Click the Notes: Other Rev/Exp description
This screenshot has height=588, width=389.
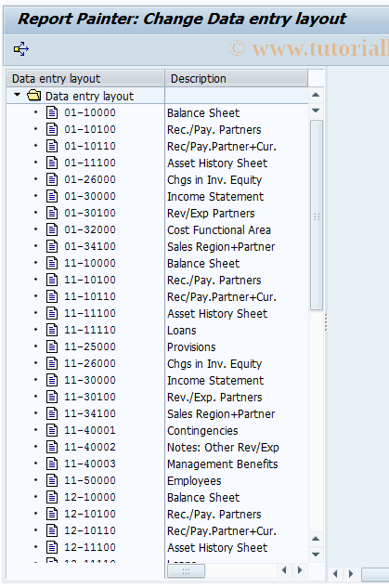(223, 448)
